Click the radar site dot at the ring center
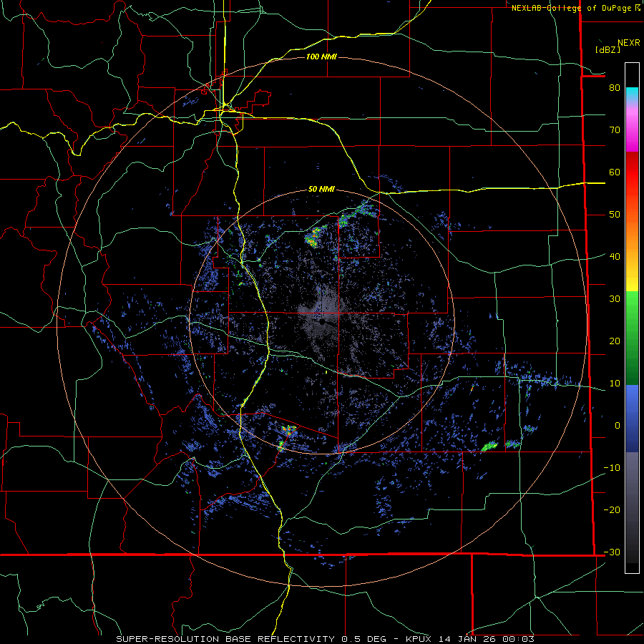This screenshot has height=644, width=644. (323, 321)
